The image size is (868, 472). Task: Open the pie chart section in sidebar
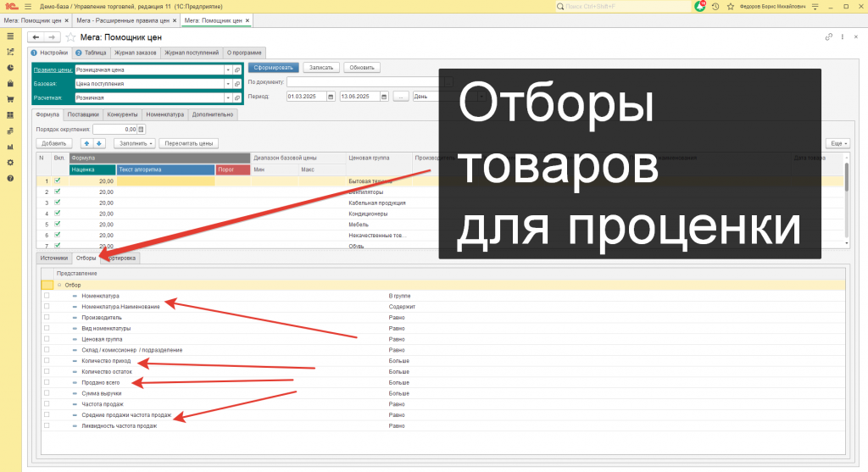[x=10, y=68]
